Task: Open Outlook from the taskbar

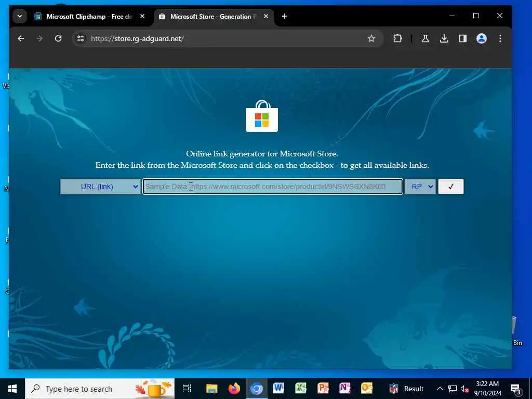Action: 367,388
